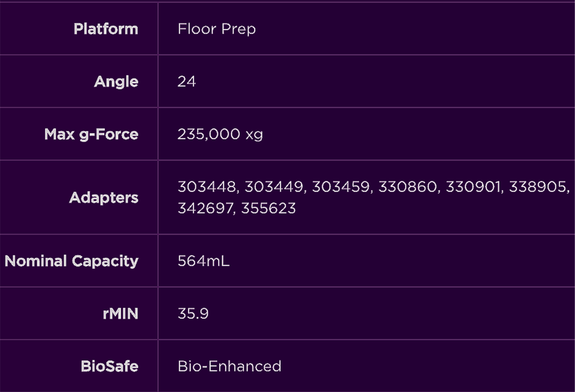Click the Adapters row label

pyautogui.click(x=103, y=198)
